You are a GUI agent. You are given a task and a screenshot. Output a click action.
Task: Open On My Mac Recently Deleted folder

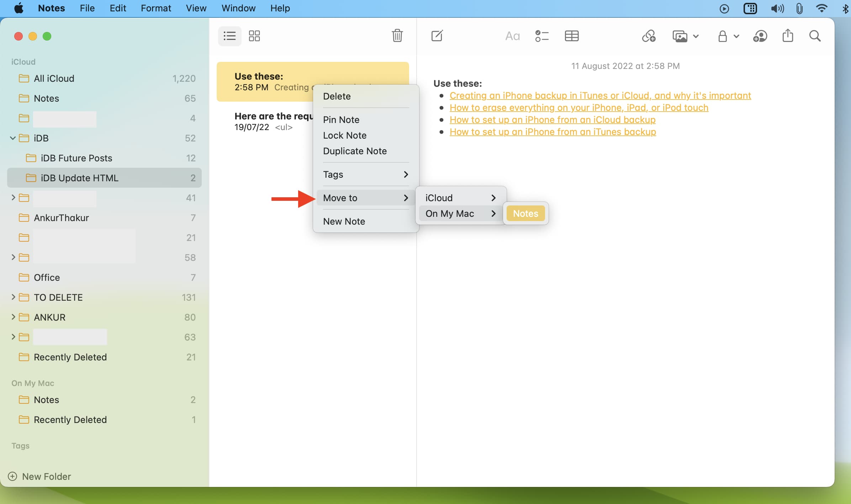point(104,420)
